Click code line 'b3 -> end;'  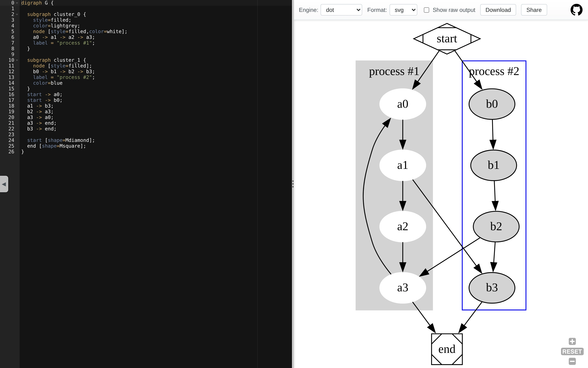42,129
